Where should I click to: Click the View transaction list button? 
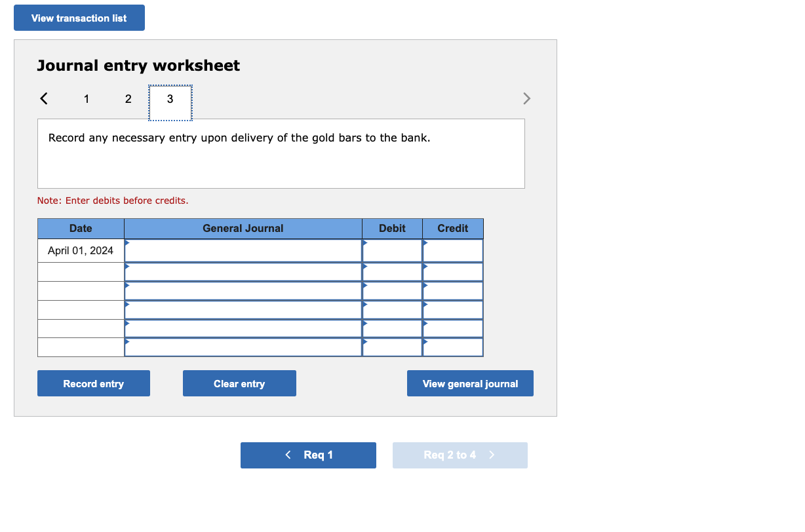tap(79, 18)
